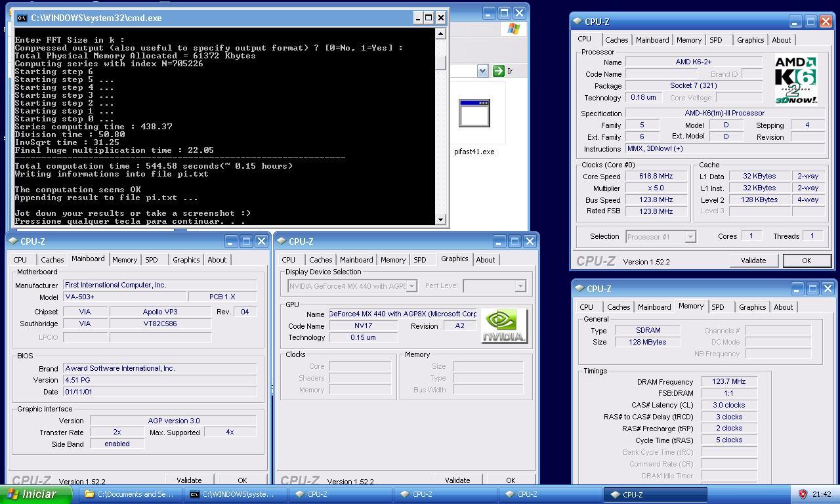Click manufacturer First International Computer, Inc.
This screenshot has width=840, height=504.
tap(159, 285)
